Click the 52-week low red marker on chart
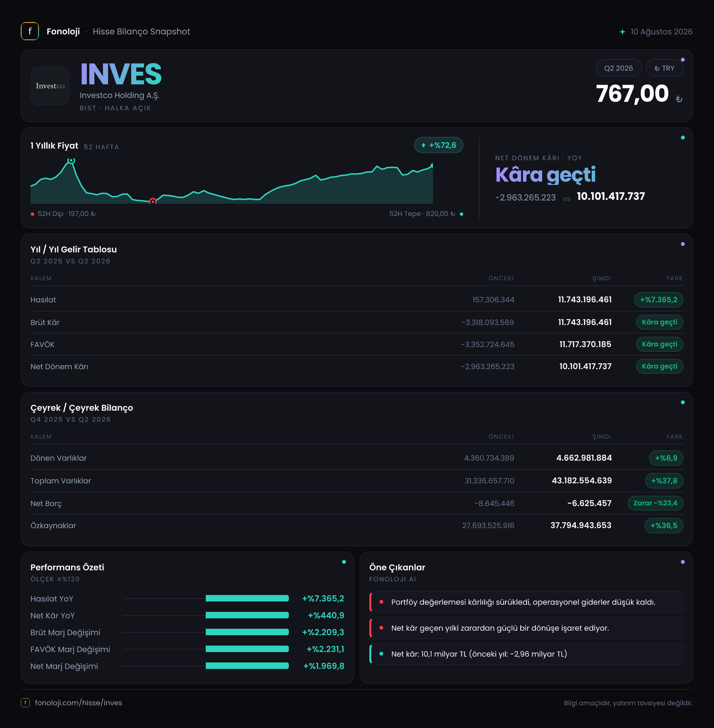 point(153,202)
